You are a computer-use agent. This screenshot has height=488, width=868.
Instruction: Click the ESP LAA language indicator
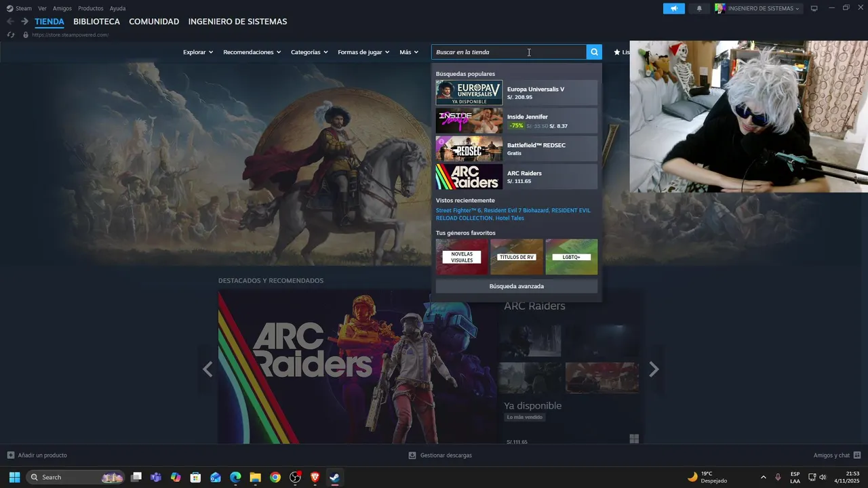pos(795,477)
